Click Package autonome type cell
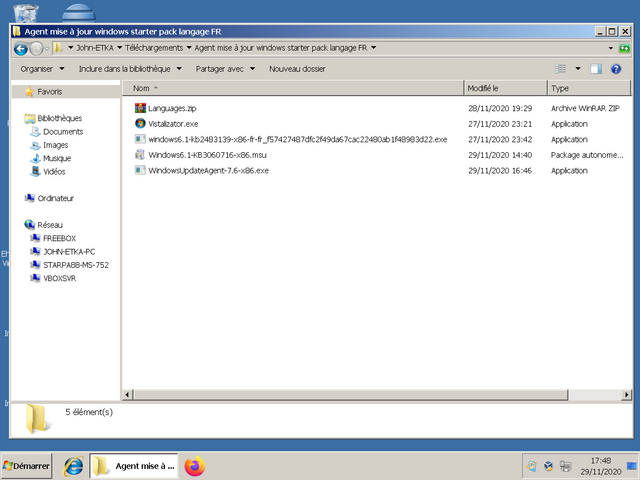Viewport: 640px width, 480px height. coord(587,155)
